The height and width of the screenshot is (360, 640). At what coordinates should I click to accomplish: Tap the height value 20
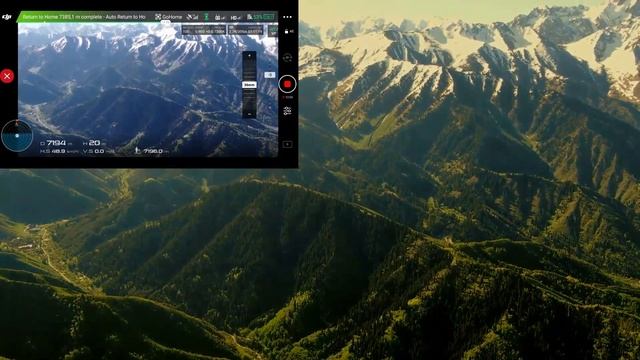[x=94, y=142]
